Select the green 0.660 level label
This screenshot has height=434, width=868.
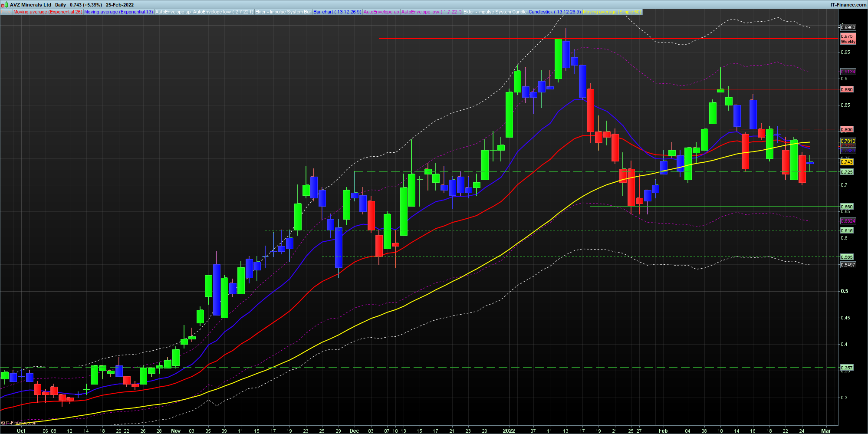[x=847, y=207]
